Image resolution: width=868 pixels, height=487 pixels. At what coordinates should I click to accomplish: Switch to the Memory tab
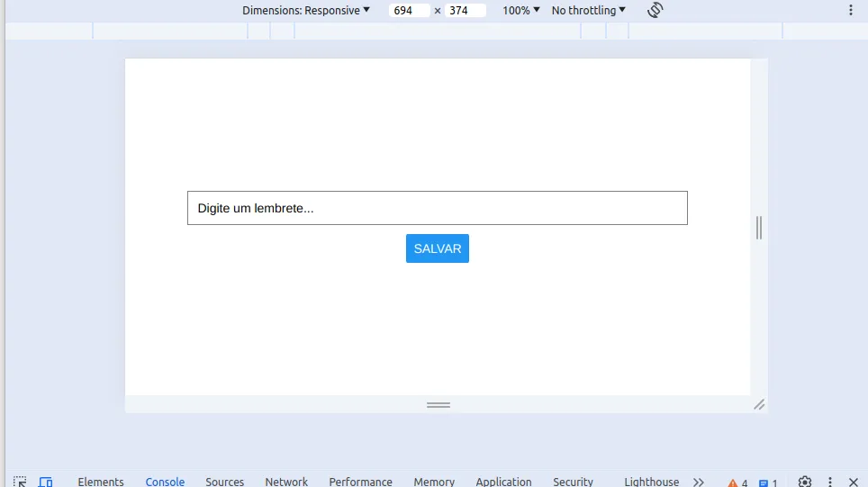click(434, 482)
